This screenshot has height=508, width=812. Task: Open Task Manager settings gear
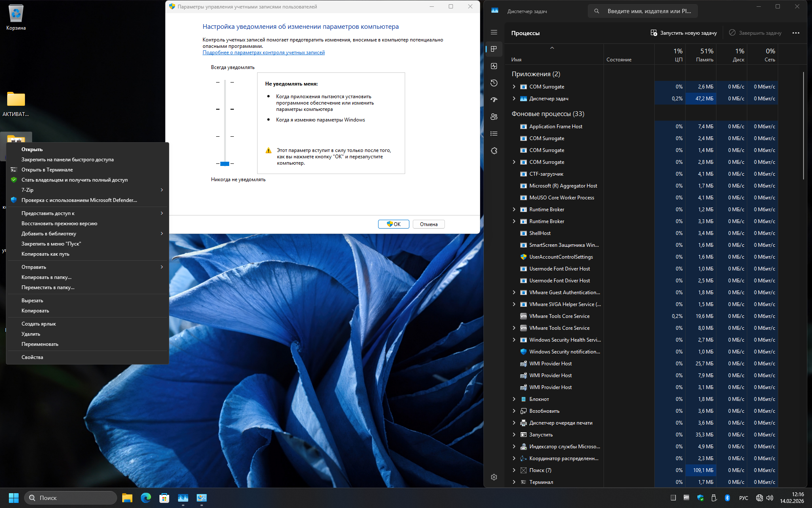point(494,477)
